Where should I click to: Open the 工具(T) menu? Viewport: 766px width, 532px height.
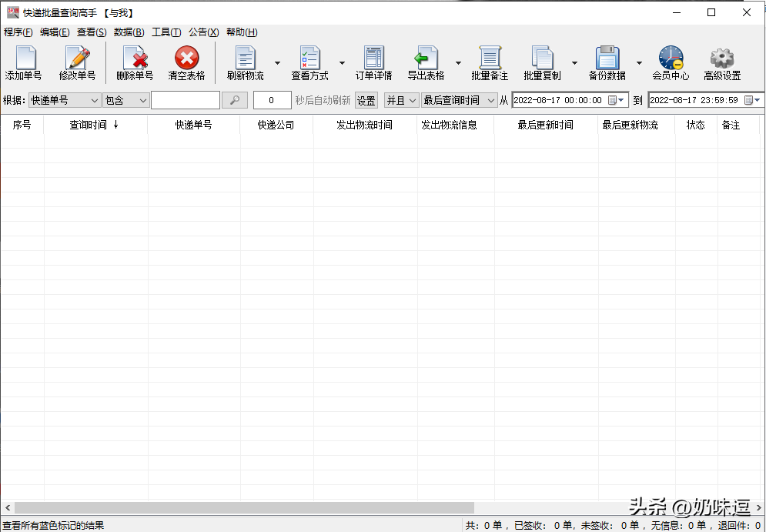pyautogui.click(x=166, y=32)
